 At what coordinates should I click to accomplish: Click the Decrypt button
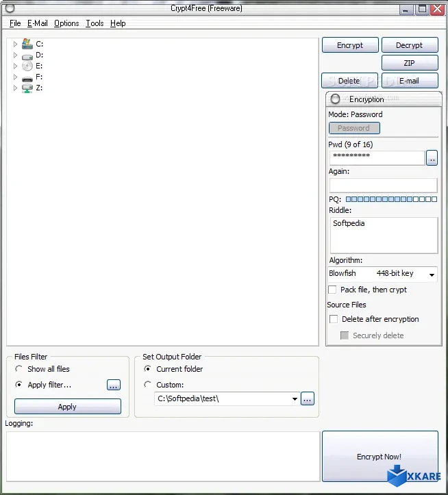(410, 45)
